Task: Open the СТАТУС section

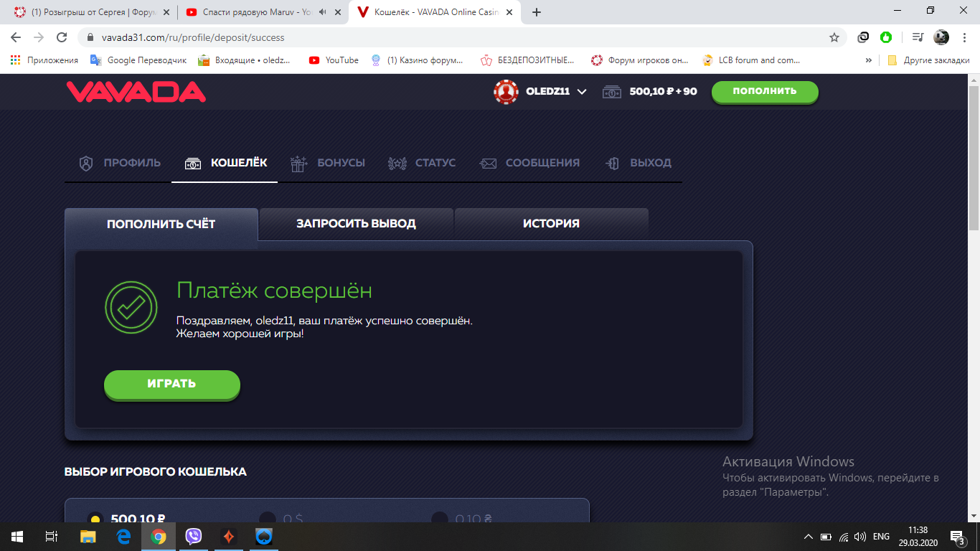Action: point(422,163)
